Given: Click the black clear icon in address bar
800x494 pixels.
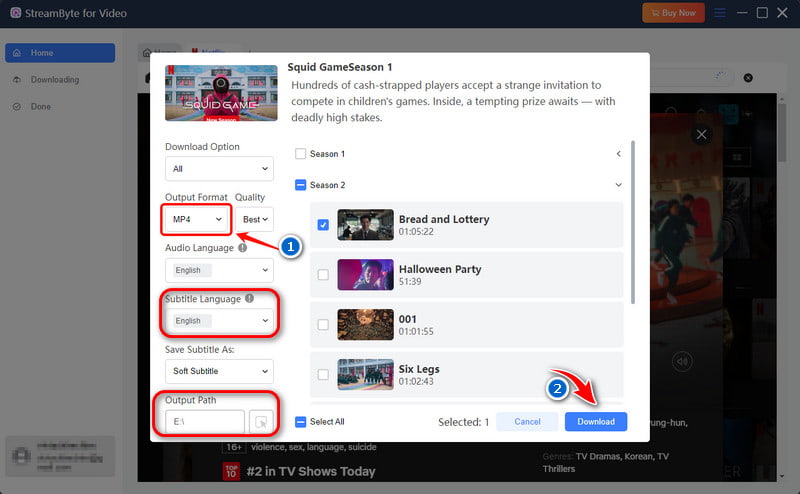Looking at the screenshot, I should click(748, 78).
